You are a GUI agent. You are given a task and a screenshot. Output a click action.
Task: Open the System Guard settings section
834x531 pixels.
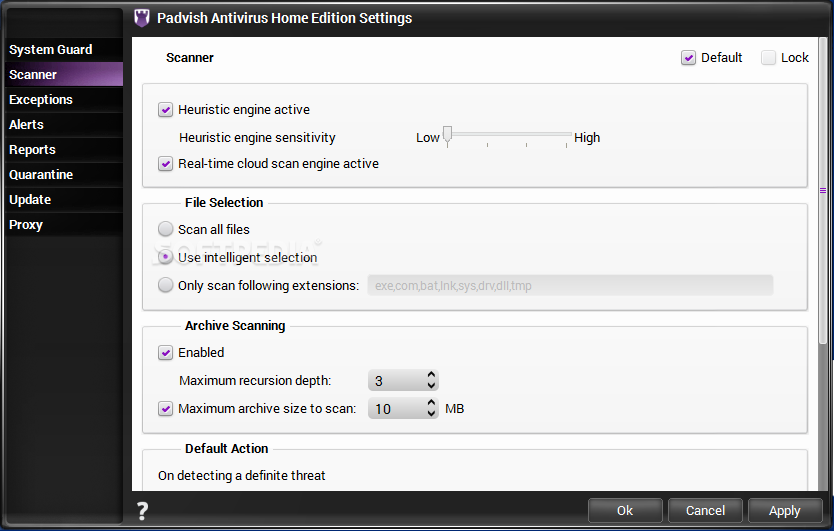(64, 49)
